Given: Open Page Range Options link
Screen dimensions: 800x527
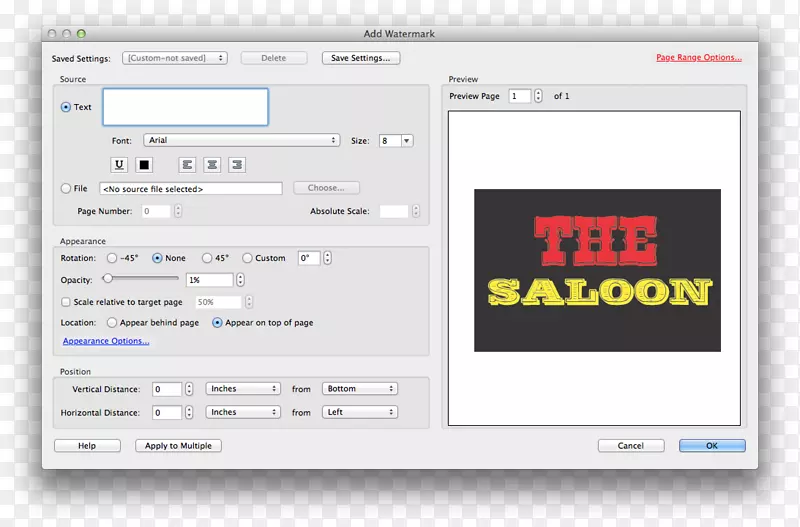Looking at the screenshot, I should pyautogui.click(x=698, y=58).
